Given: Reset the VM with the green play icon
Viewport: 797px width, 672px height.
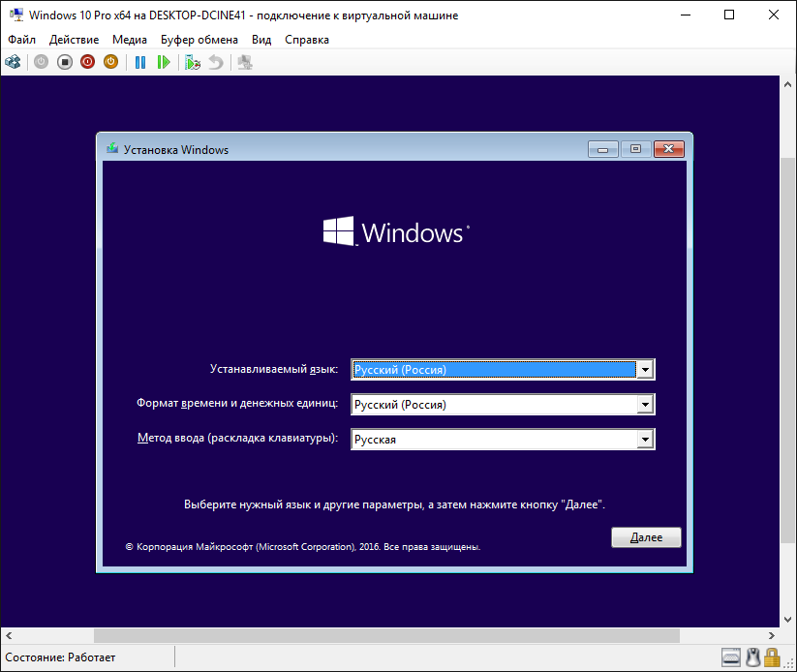Looking at the screenshot, I should pyautogui.click(x=164, y=62).
